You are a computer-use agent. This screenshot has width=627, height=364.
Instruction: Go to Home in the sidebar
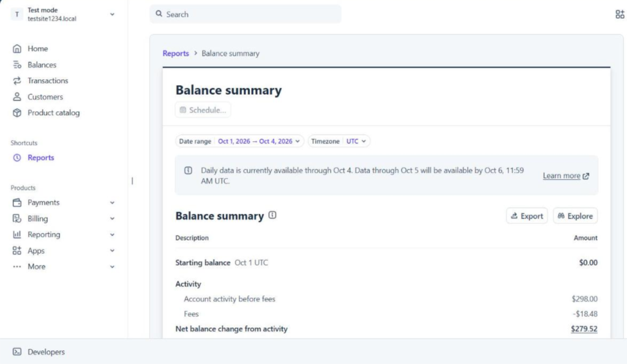click(x=37, y=49)
